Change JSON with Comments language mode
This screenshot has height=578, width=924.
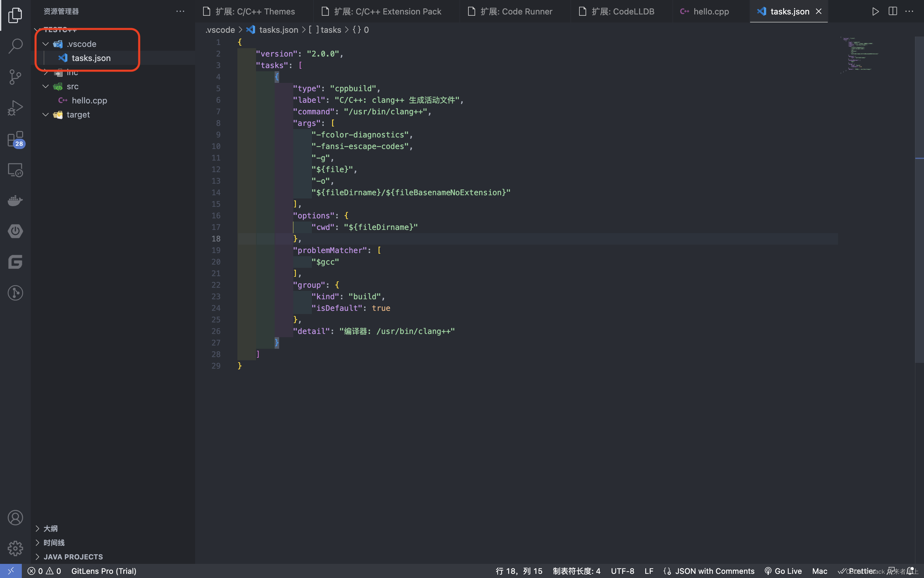coord(709,571)
